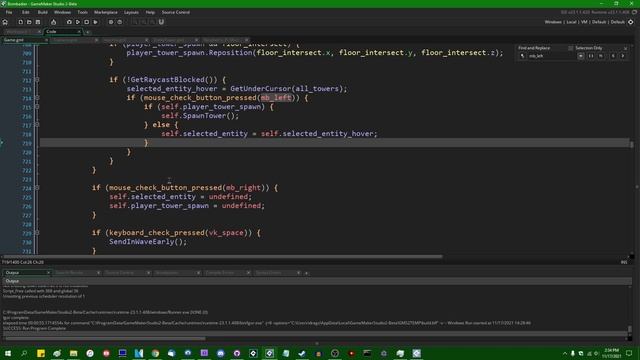Close the Game.gml editor tab
Viewport: 640px width, 360px height.
(46, 40)
